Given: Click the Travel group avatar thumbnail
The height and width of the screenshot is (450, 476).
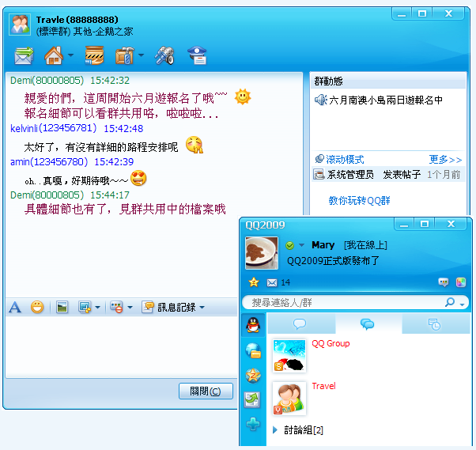Looking at the screenshot, I should (x=289, y=399).
